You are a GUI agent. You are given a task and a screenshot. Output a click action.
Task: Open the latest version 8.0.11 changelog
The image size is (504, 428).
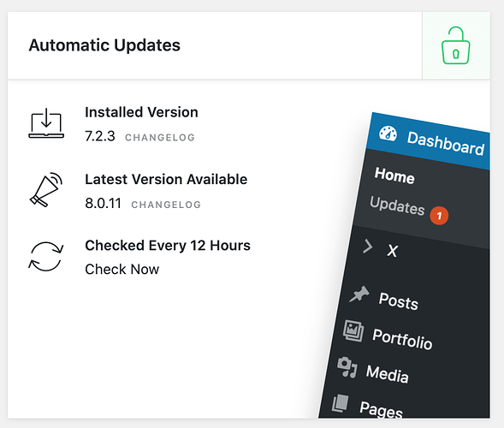point(166,205)
